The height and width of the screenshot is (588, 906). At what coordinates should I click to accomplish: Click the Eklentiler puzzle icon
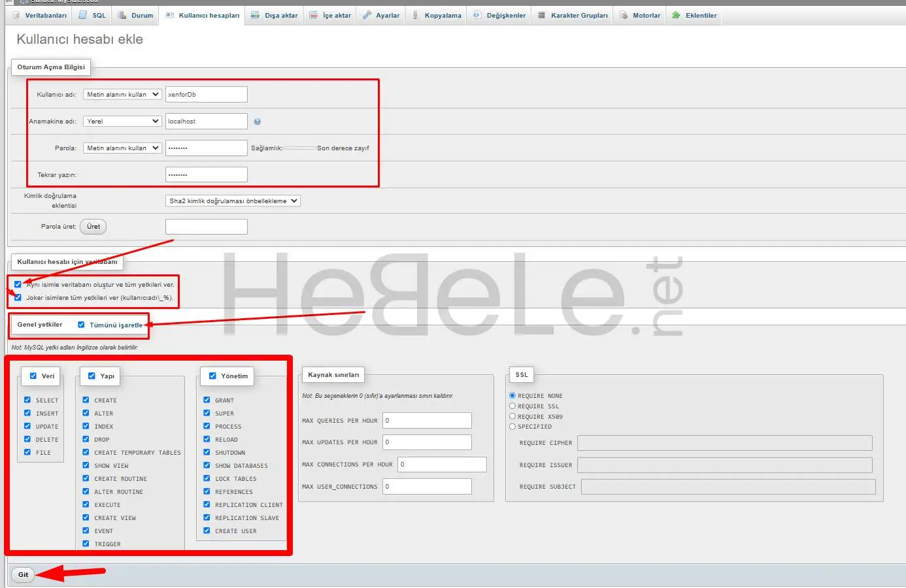coord(677,15)
